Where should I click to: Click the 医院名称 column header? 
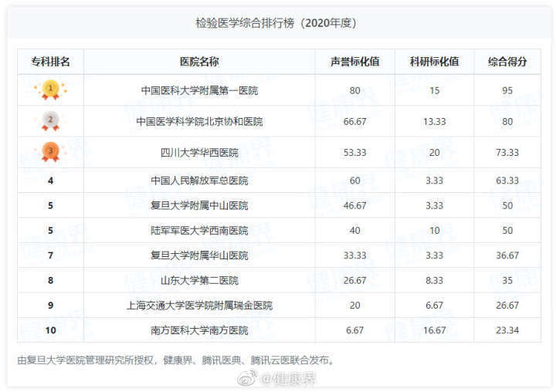(199, 62)
